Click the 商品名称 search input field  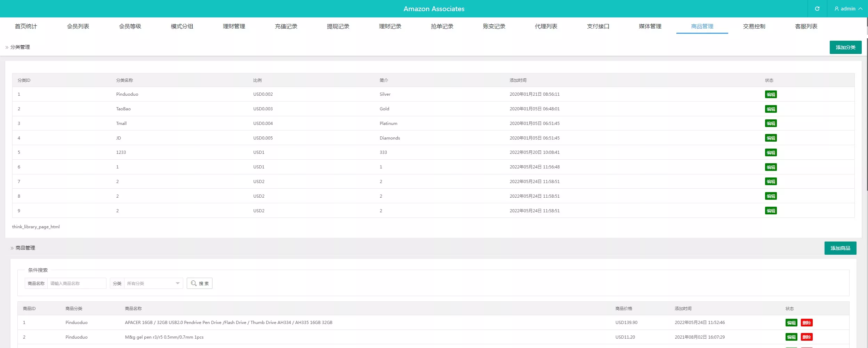click(77, 283)
